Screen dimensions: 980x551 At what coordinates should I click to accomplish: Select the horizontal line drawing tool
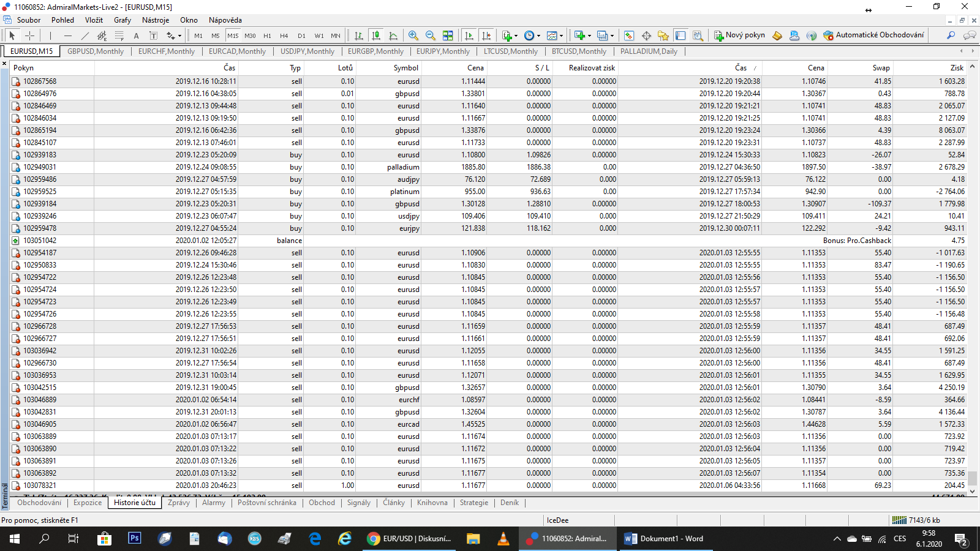pyautogui.click(x=67, y=36)
